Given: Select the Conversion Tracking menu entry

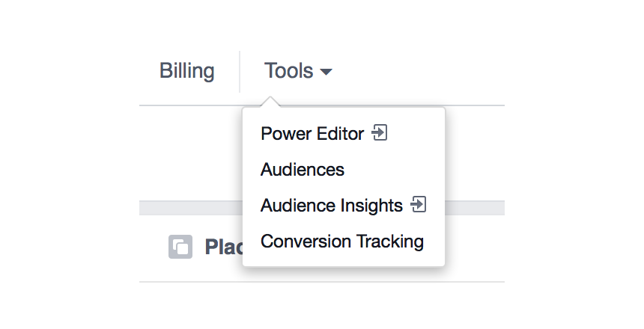Looking at the screenshot, I should [x=341, y=242].
